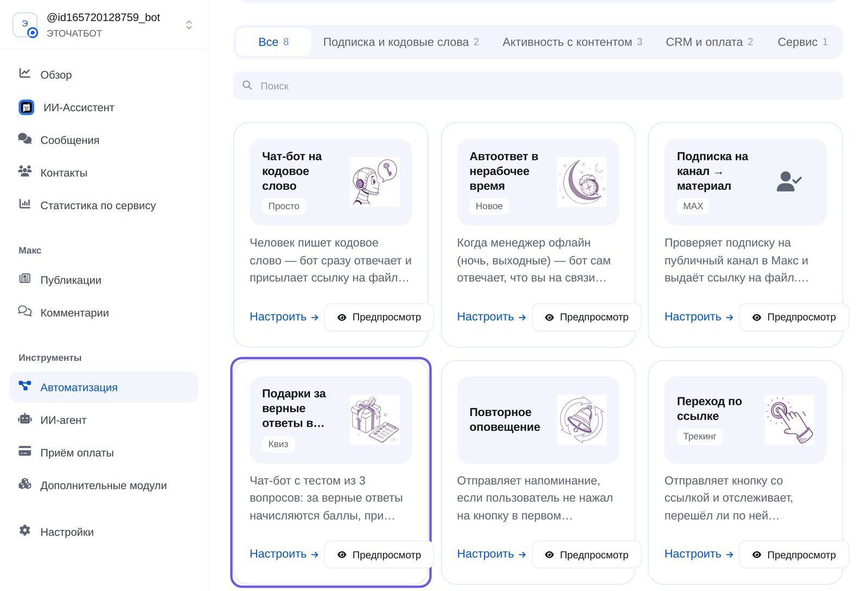Preview Подарки за верные ответы quiz template

click(379, 555)
